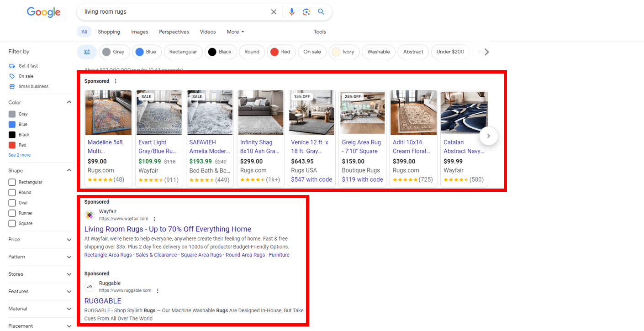Check the Square shape box
644x331 pixels.
coord(12,224)
